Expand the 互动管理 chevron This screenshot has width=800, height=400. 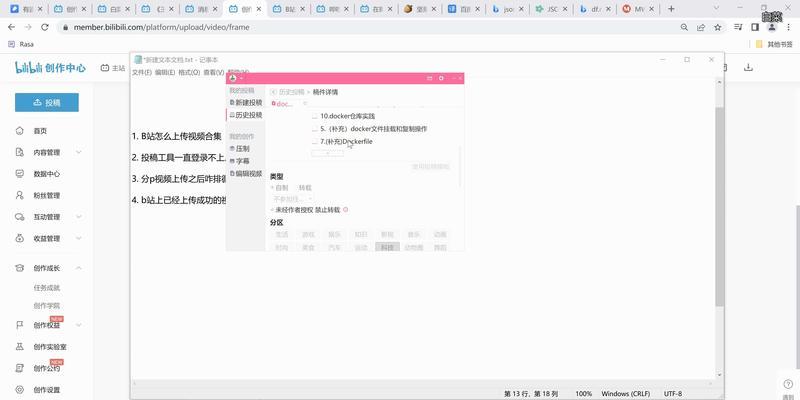click(79, 217)
